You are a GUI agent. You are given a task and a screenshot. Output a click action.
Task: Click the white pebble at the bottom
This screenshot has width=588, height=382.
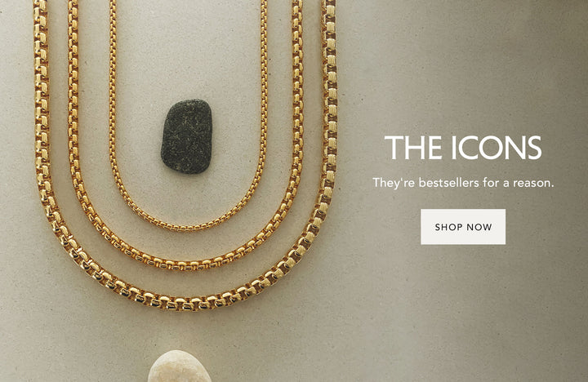pos(179,366)
